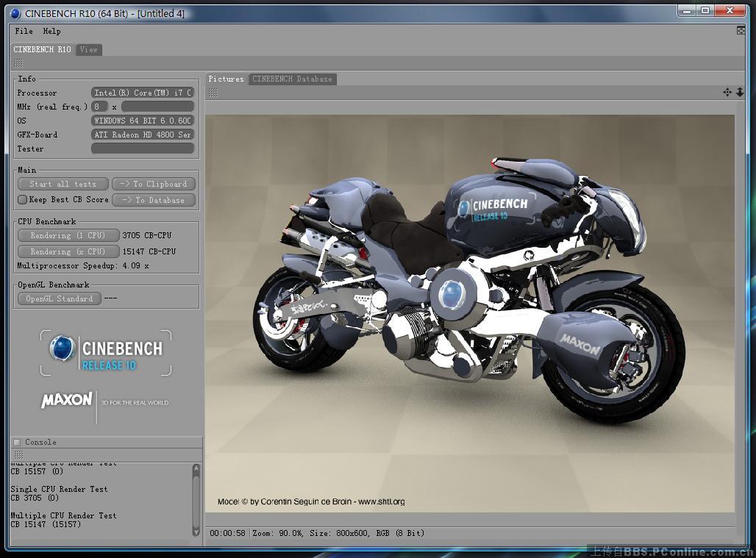Switch to the CINEBENCH R10 tab
The width and height of the screenshot is (756, 558).
click(x=42, y=49)
